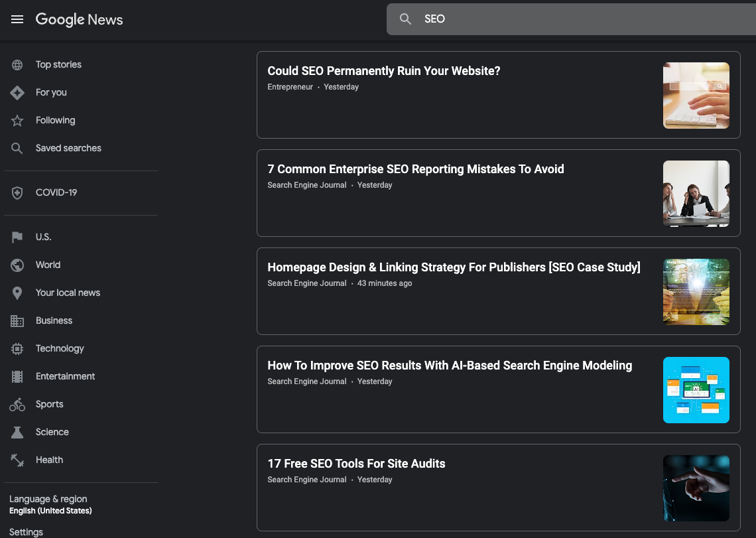The height and width of the screenshot is (538, 756).
Task: Open article Could SEO Permanently Ruin Your Website?
Action: click(x=384, y=71)
